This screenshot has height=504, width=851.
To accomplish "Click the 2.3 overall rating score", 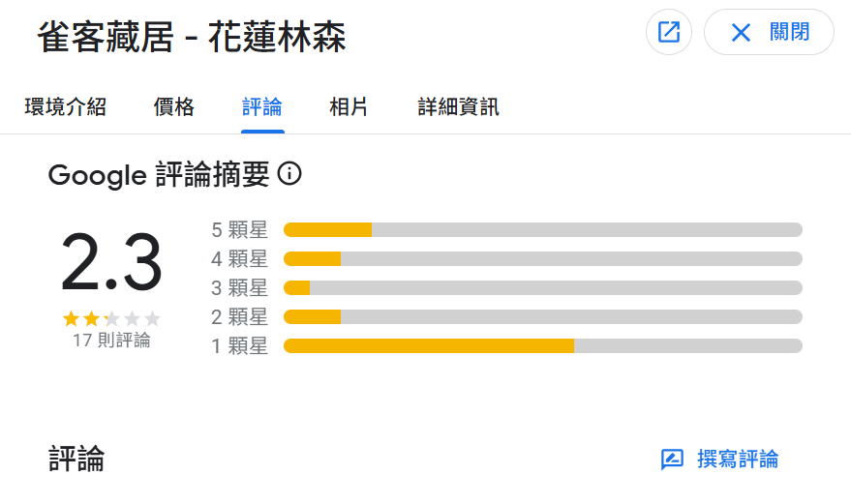I will pos(111,262).
